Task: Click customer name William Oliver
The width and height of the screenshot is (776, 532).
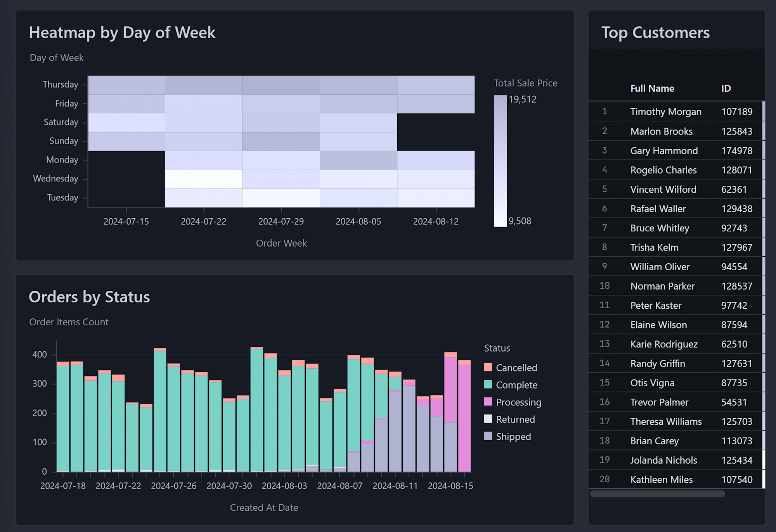Action: [x=660, y=267]
